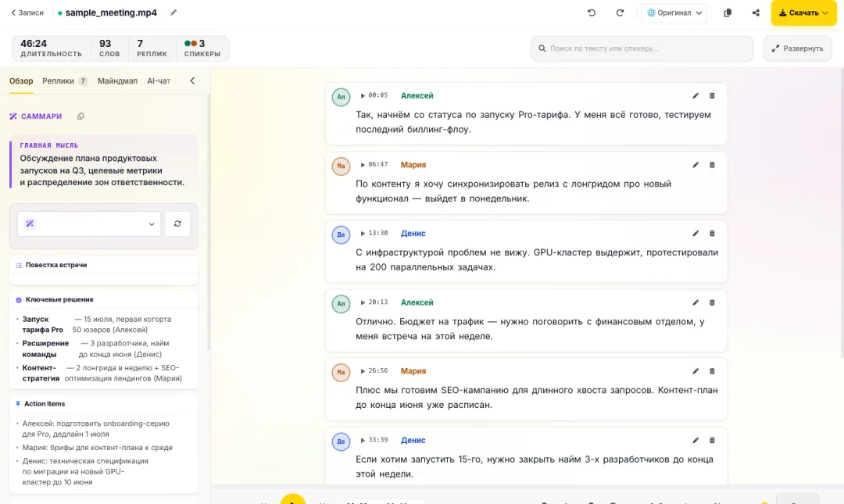The image size is (844, 504).
Task: Open the summary template dropdown
Action: [x=89, y=224]
